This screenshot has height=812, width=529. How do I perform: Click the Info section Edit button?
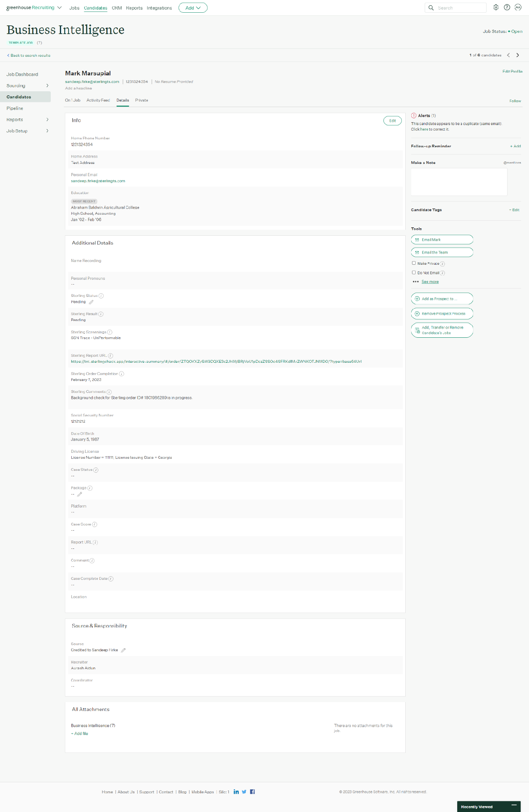point(393,121)
